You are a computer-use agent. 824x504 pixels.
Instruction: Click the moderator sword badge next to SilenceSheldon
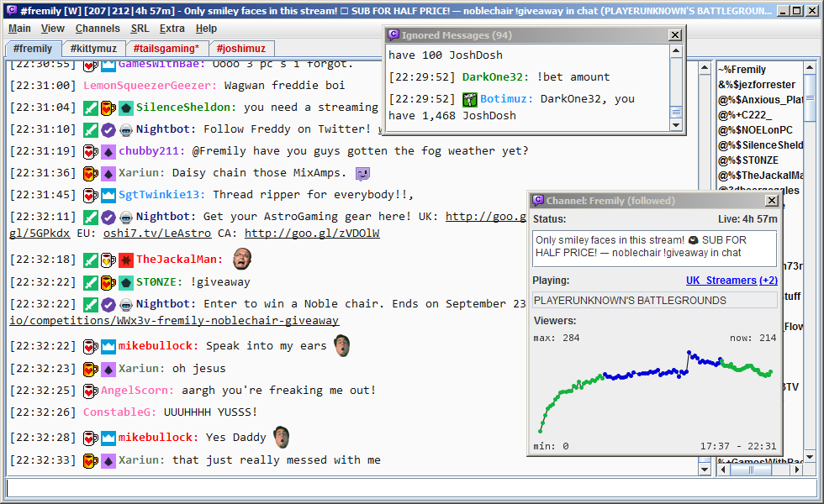point(91,108)
